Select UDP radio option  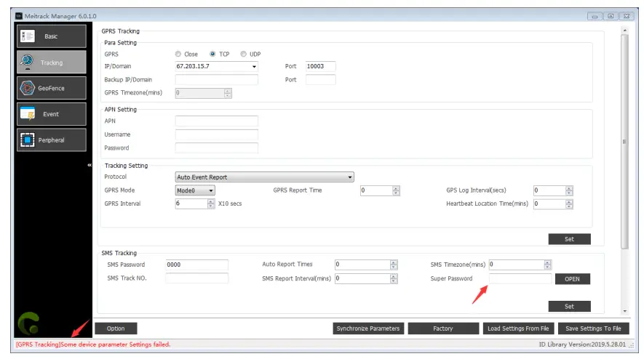[244, 54]
